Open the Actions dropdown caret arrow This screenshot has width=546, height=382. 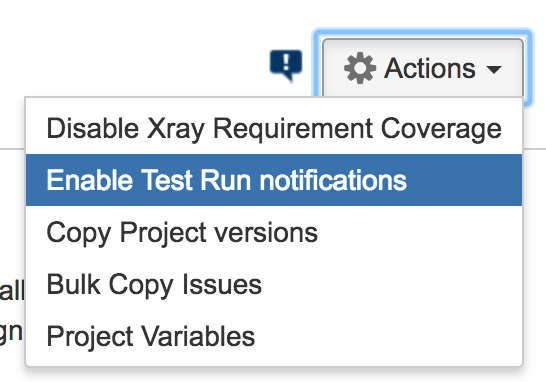click(494, 69)
